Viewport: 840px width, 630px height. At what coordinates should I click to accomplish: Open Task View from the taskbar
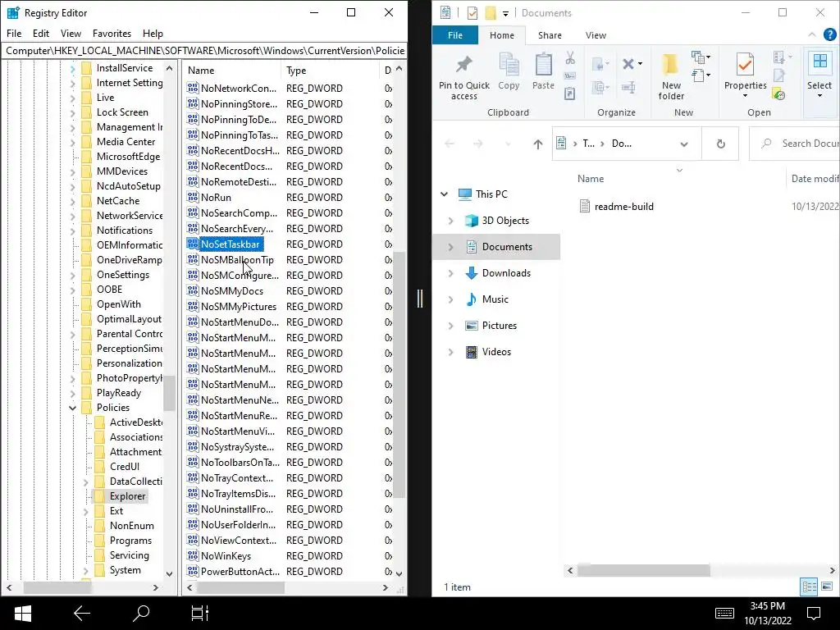(x=200, y=614)
